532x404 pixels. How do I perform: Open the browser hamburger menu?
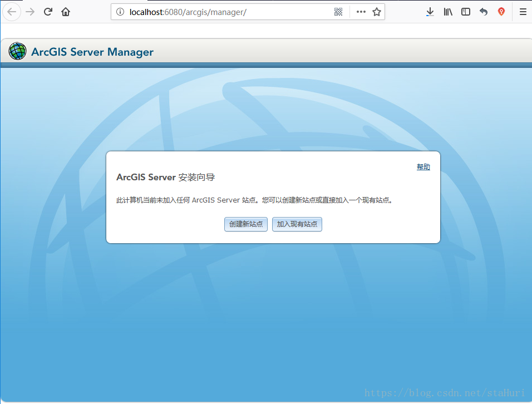point(523,12)
